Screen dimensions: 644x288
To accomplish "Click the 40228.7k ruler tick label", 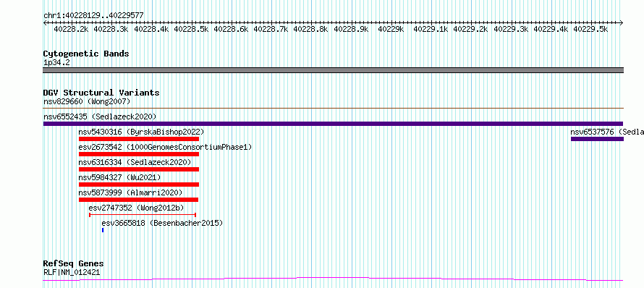I will (x=271, y=29).
